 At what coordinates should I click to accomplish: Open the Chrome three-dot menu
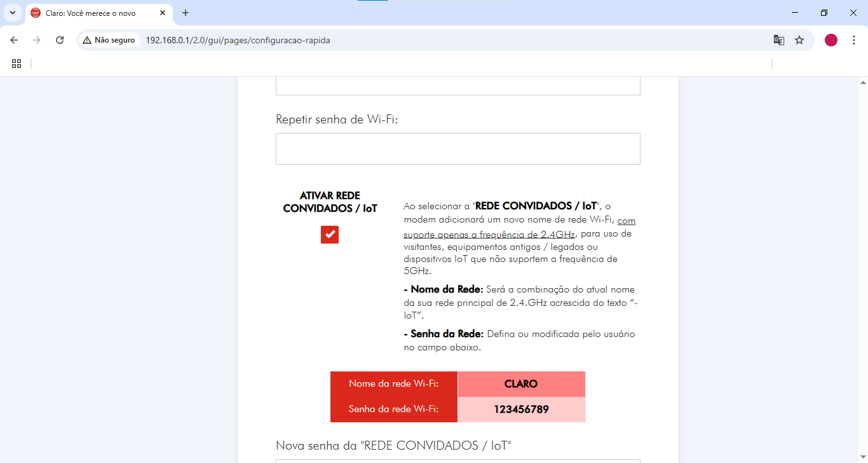click(x=854, y=40)
